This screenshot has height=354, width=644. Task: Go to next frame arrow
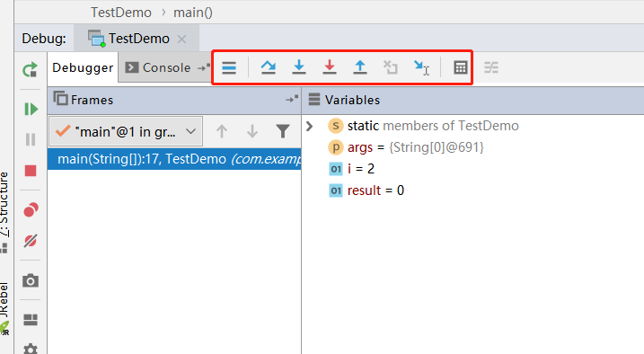coord(252,132)
